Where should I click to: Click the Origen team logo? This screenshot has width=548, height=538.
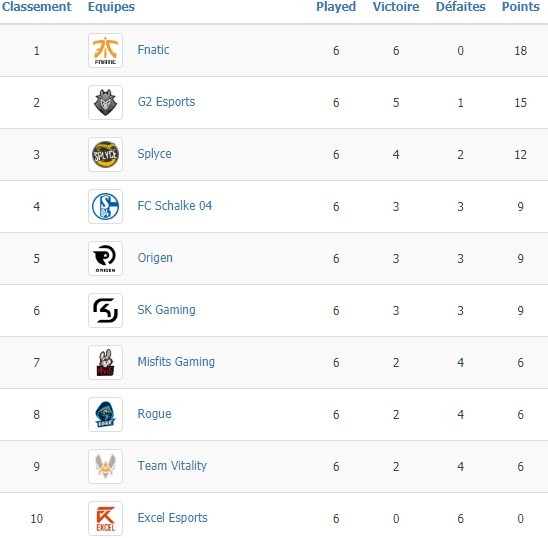(106, 259)
